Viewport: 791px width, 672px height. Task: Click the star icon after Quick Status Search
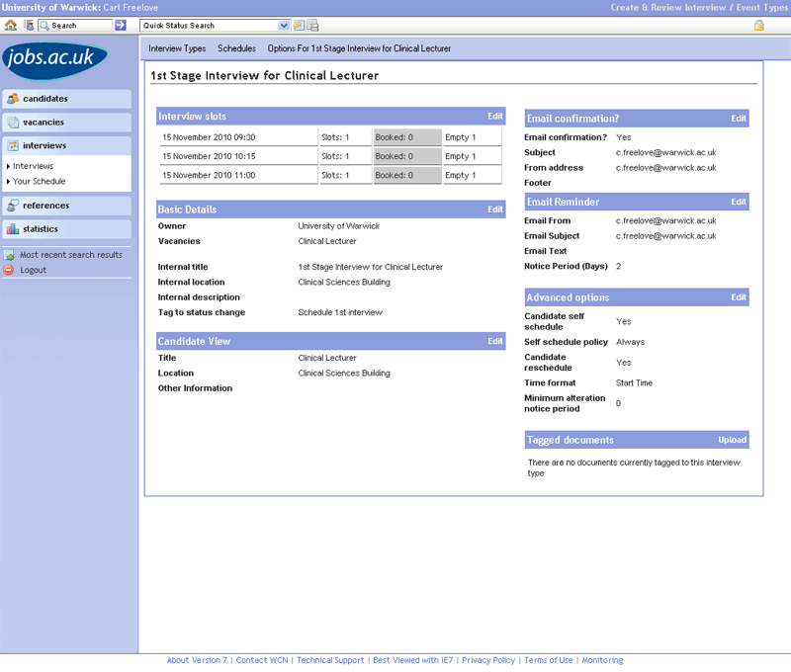pos(299,25)
